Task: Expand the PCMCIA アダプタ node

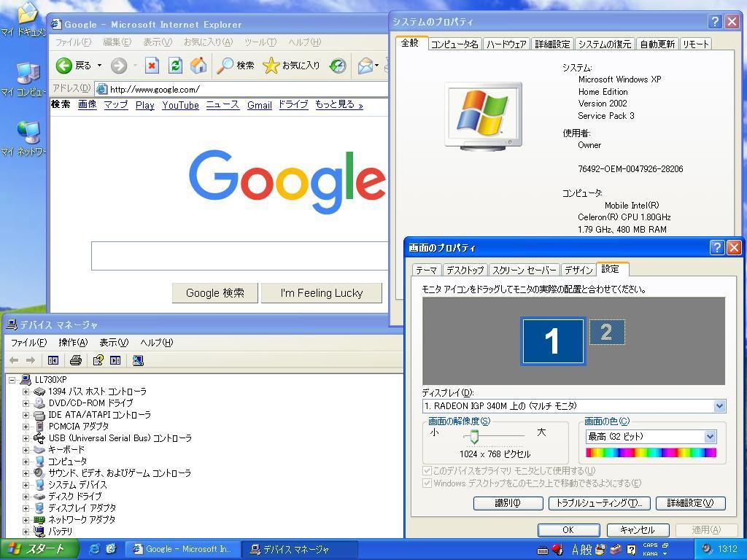Action: (x=26, y=427)
